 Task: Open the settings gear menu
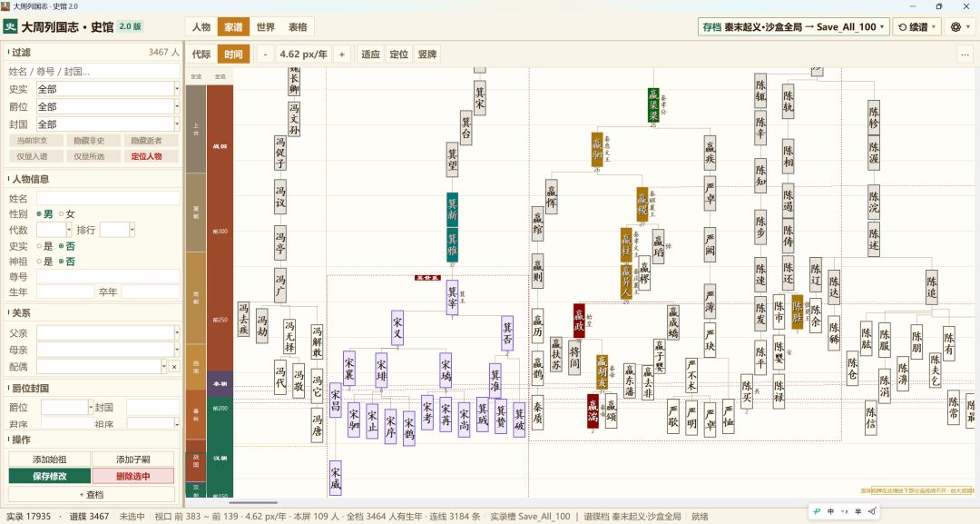[960, 27]
